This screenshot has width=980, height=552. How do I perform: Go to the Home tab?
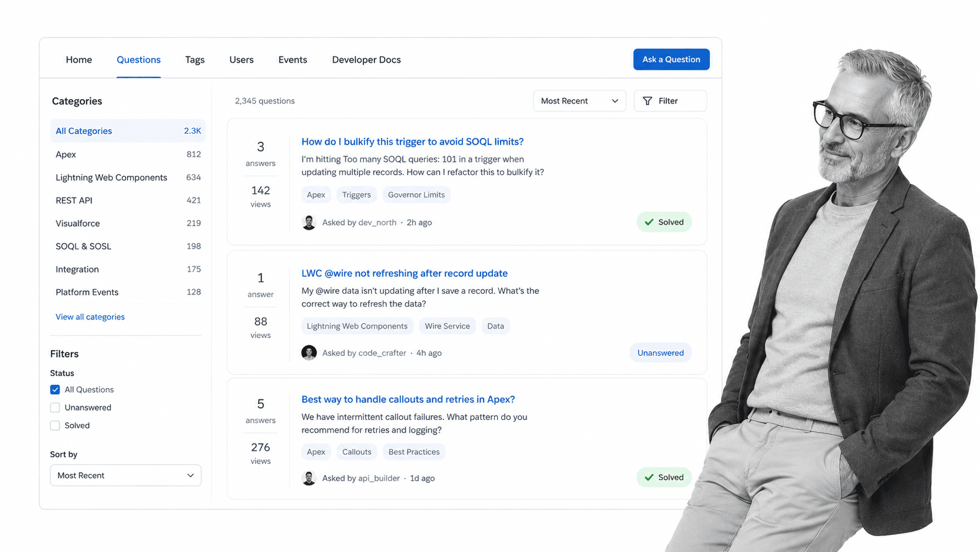[79, 60]
